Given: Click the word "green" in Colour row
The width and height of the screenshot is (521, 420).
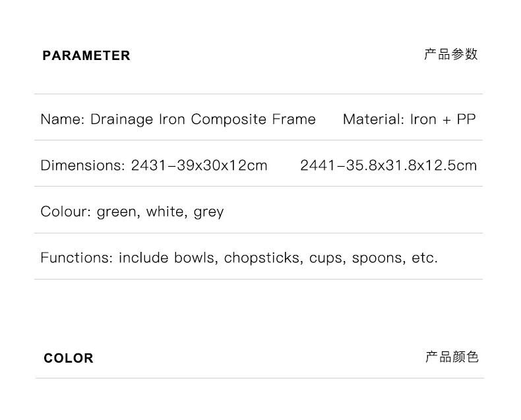Looking at the screenshot, I should 117,212.
